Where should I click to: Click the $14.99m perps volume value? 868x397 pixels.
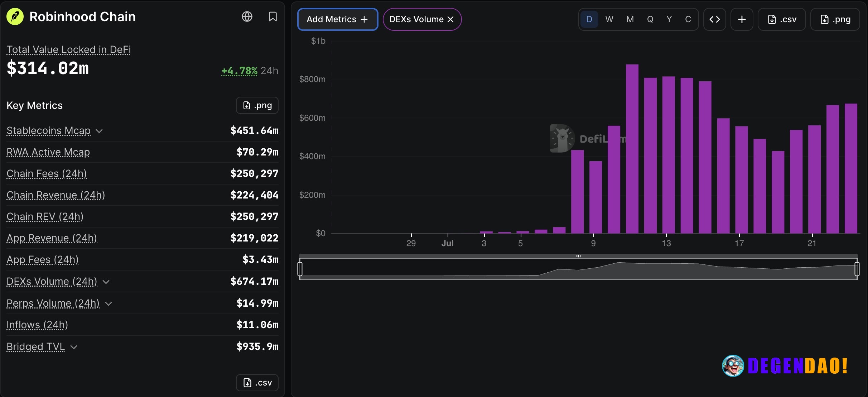[x=257, y=303]
